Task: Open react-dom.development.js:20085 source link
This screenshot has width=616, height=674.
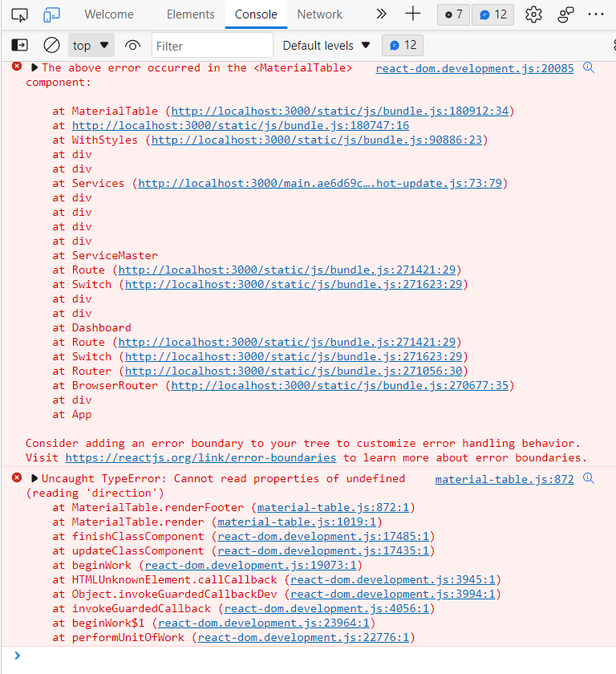Action: (x=475, y=68)
